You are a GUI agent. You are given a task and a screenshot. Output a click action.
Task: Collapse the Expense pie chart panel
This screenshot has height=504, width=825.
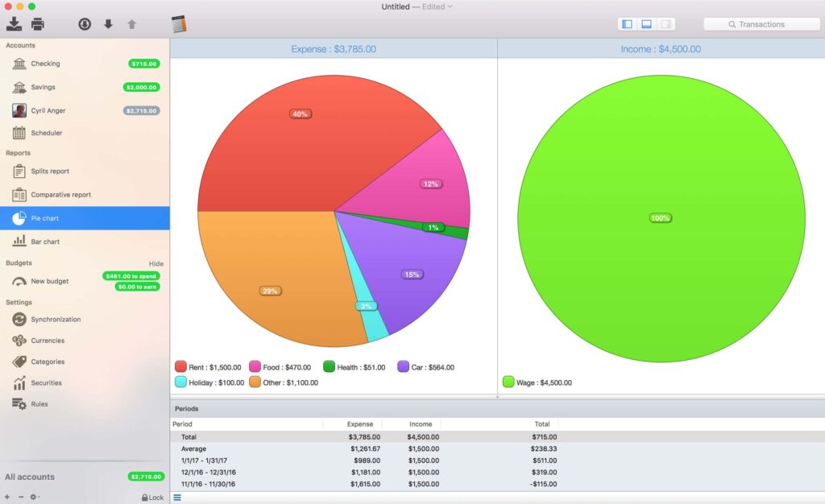click(x=334, y=49)
